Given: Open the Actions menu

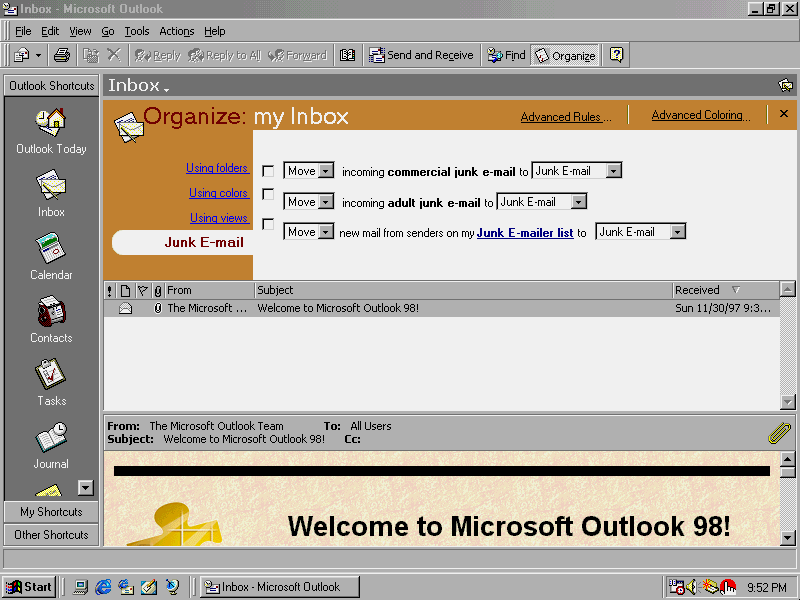Looking at the screenshot, I should coord(177,31).
